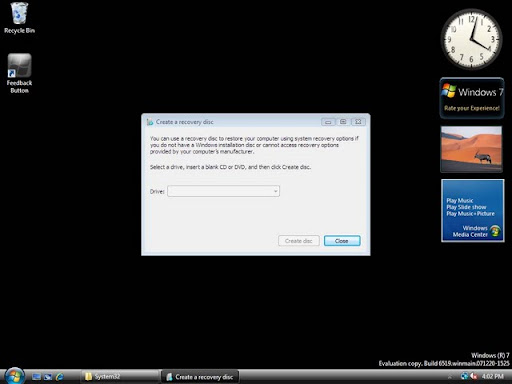Click the Create disc button
Screen dimensions: 512x384
(299, 241)
